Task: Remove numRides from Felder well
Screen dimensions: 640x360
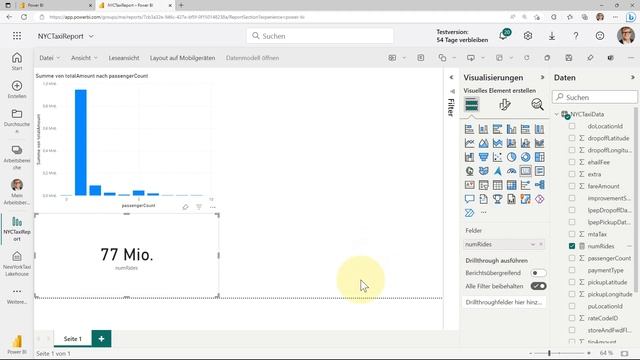Action: click(x=541, y=244)
